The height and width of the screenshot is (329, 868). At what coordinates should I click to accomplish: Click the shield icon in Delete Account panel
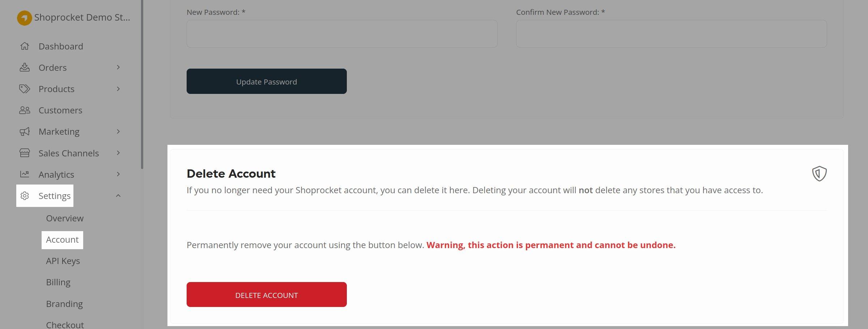[819, 173]
